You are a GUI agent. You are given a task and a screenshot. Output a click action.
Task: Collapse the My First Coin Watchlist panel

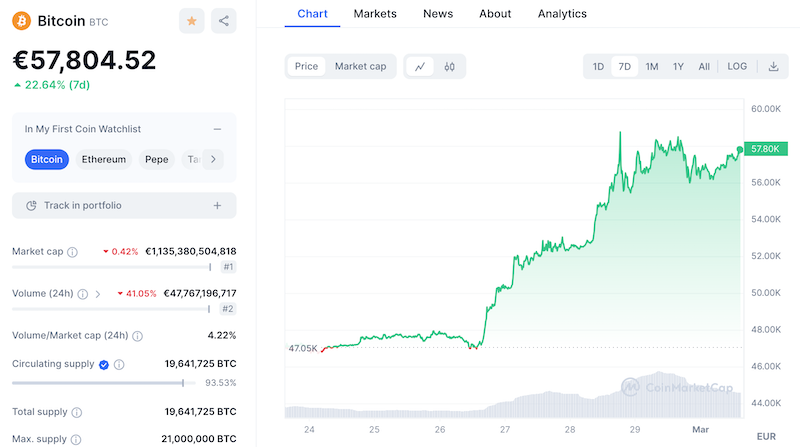pos(217,129)
